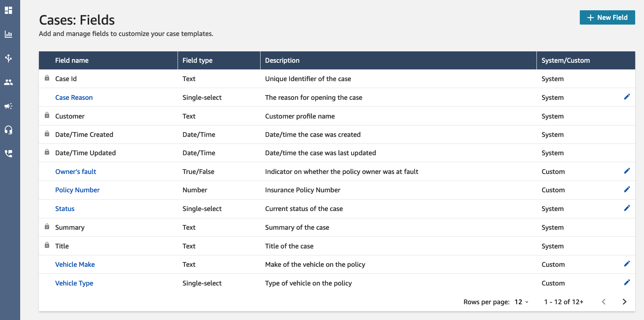
Task: Edit the Vehicle Type row pencil icon
Action: pos(627,283)
